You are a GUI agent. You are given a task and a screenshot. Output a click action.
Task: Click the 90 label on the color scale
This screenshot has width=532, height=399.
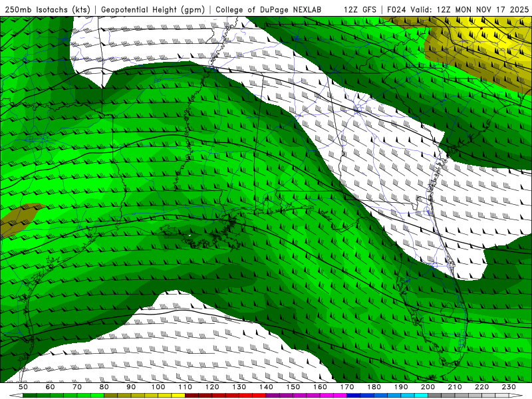tap(131, 387)
